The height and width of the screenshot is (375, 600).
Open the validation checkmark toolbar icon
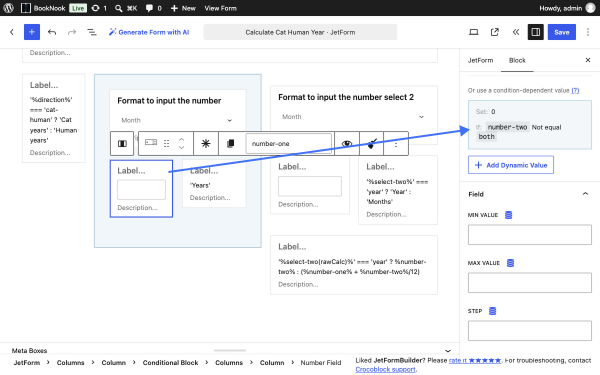coord(371,143)
